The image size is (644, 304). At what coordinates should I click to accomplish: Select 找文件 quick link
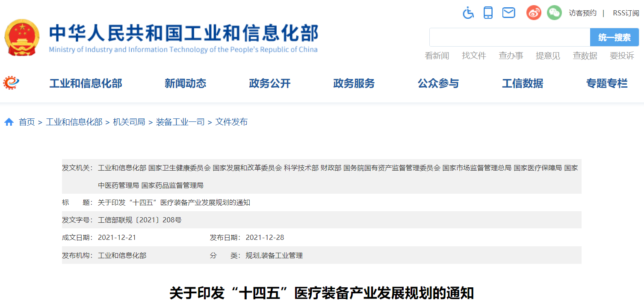point(474,56)
